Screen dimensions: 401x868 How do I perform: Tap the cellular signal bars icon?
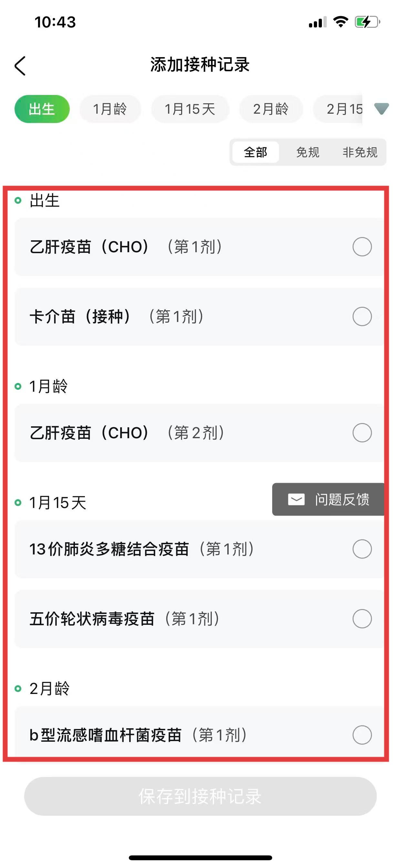(317, 22)
